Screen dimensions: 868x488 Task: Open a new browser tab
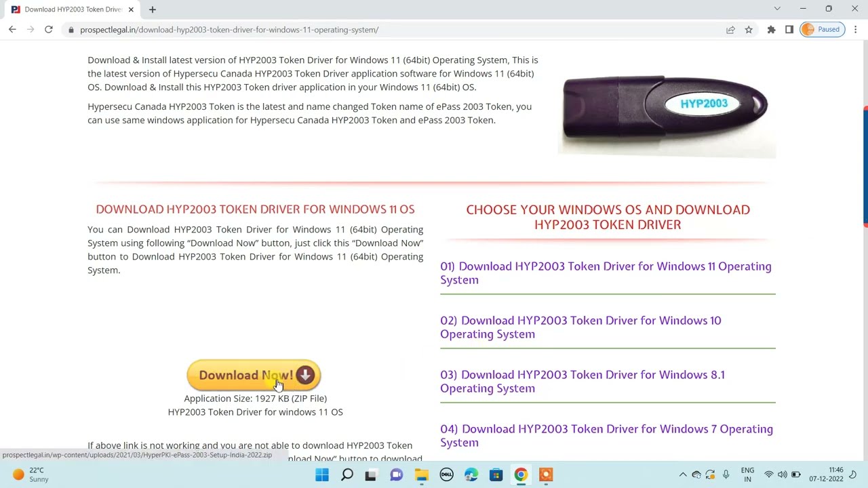click(153, 9)
